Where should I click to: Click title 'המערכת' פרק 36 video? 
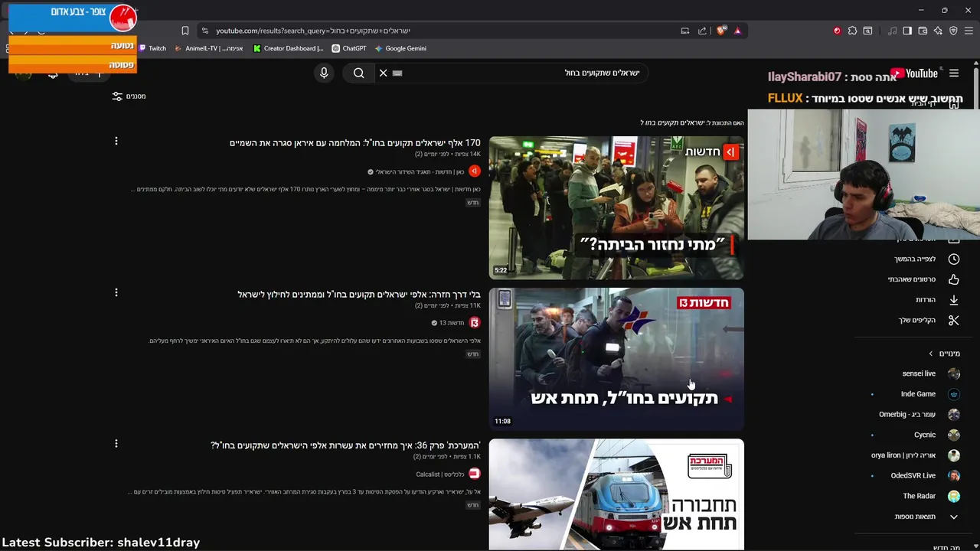pyautogui.click(x=346, y=445)
